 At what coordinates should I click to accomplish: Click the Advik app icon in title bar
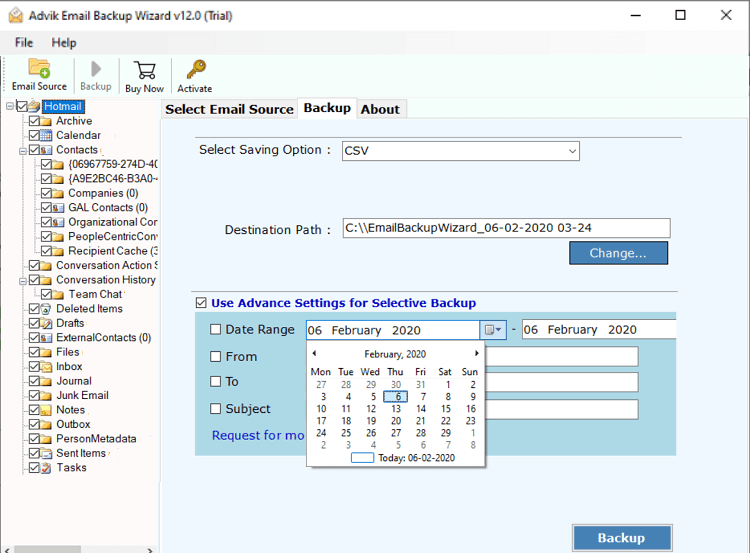[x=15, y=15]
